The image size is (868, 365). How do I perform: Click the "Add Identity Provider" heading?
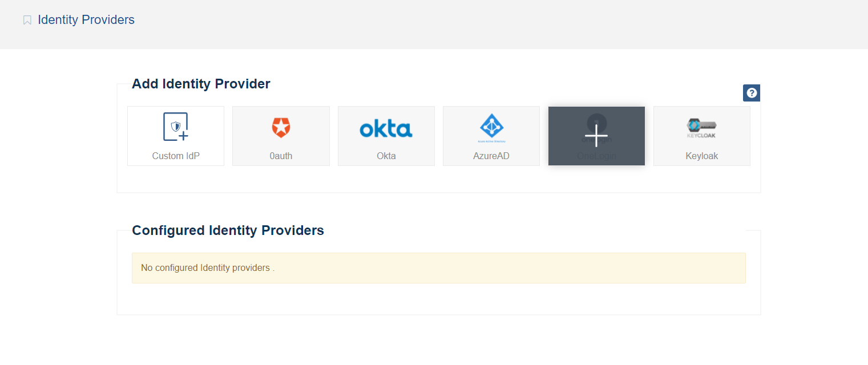(201, 84)
